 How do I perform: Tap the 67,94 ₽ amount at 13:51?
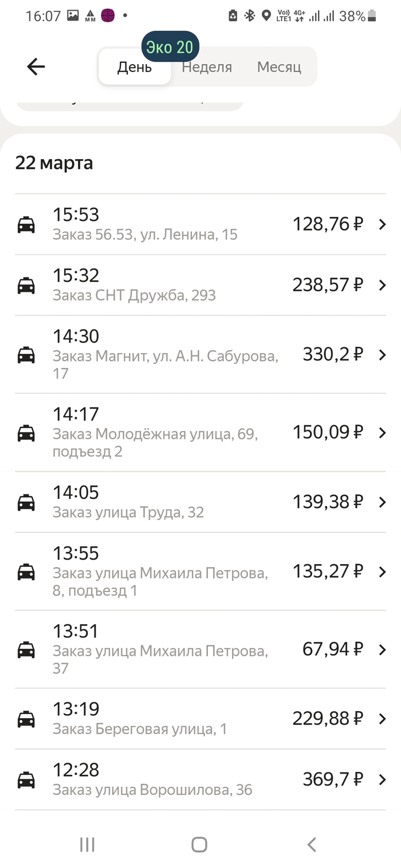332,649
